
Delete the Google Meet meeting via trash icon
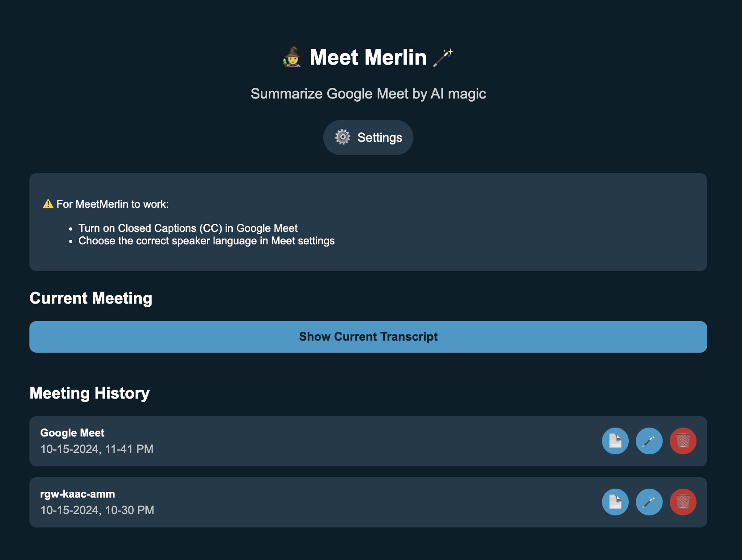click(x=683, y=441)
